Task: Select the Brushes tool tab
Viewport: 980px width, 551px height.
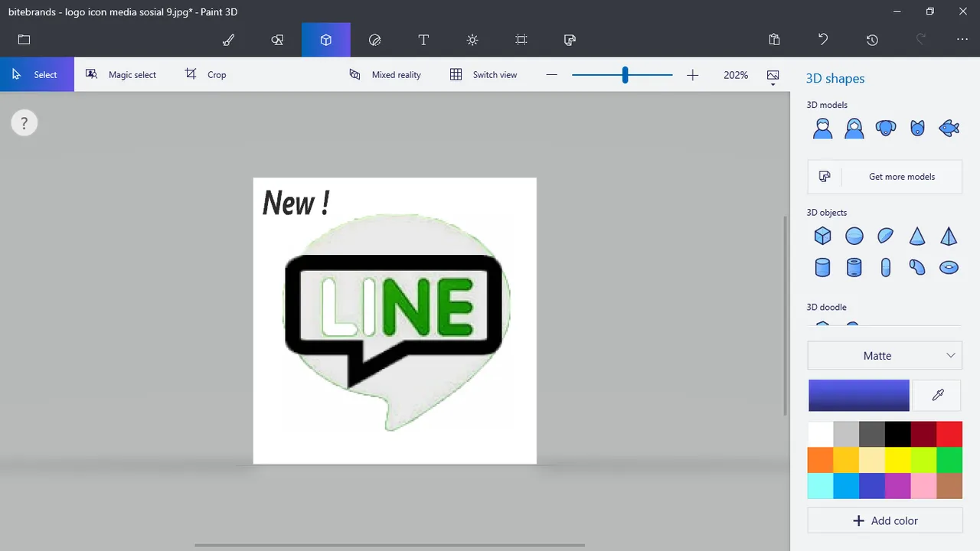Action: 228,40
